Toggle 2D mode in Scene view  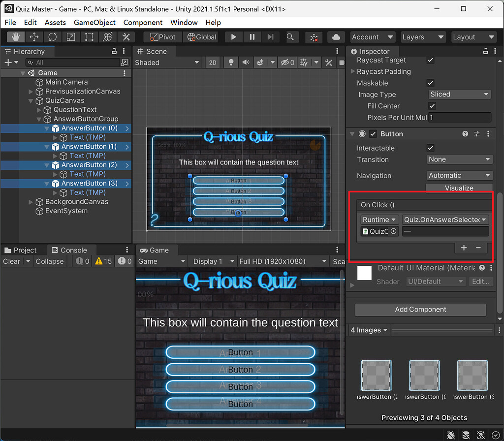click(212, 62)
